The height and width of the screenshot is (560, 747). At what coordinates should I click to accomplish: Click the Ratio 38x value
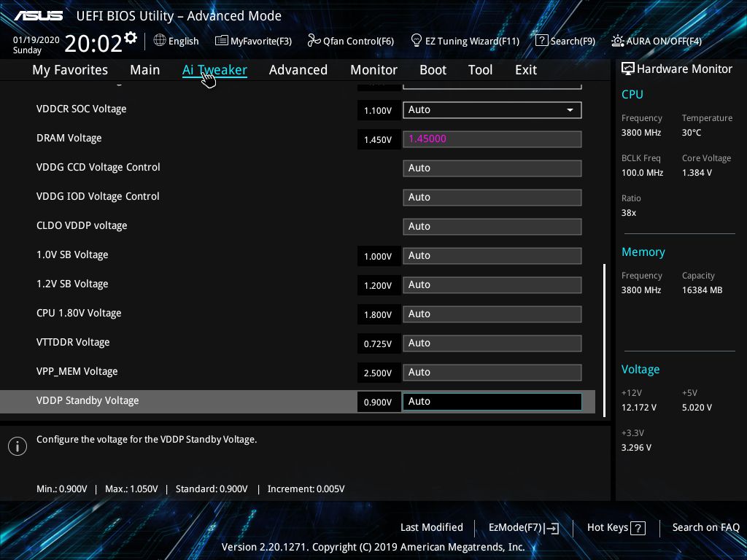629,213
